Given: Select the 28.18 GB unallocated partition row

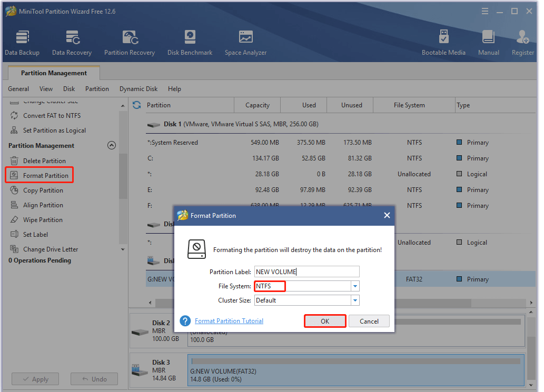Looking at the screenshot, I should (x=341, y=174).
